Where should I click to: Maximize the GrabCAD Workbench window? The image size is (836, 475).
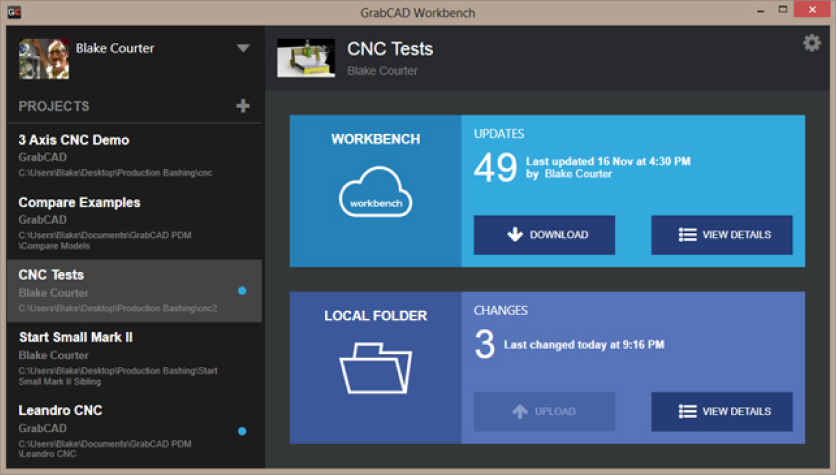tap(783, 10)
